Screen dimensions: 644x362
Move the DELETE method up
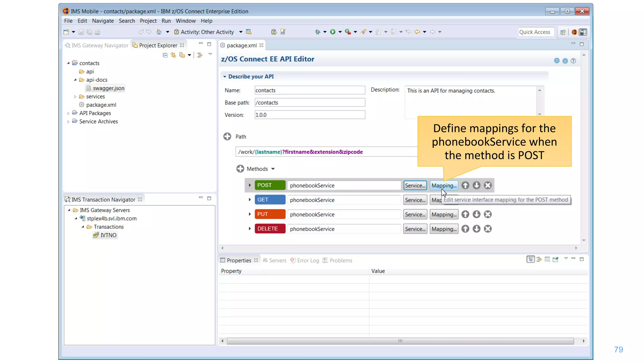point(465,229)
